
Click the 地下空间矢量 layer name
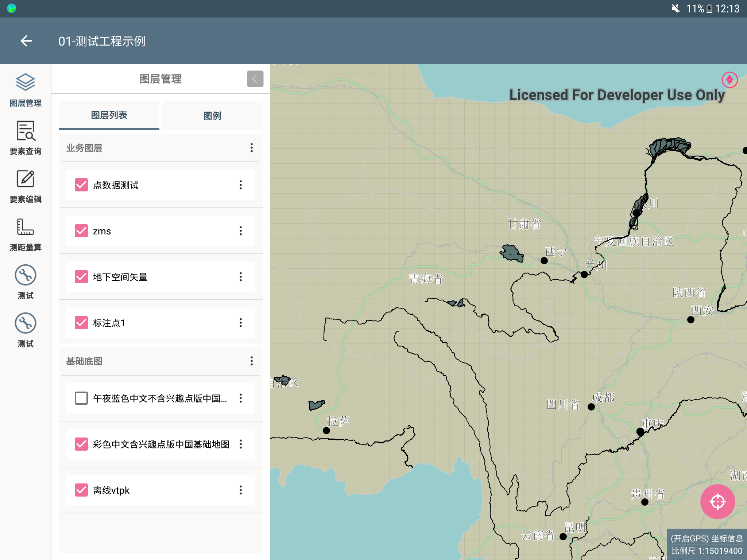pos(120,277)
